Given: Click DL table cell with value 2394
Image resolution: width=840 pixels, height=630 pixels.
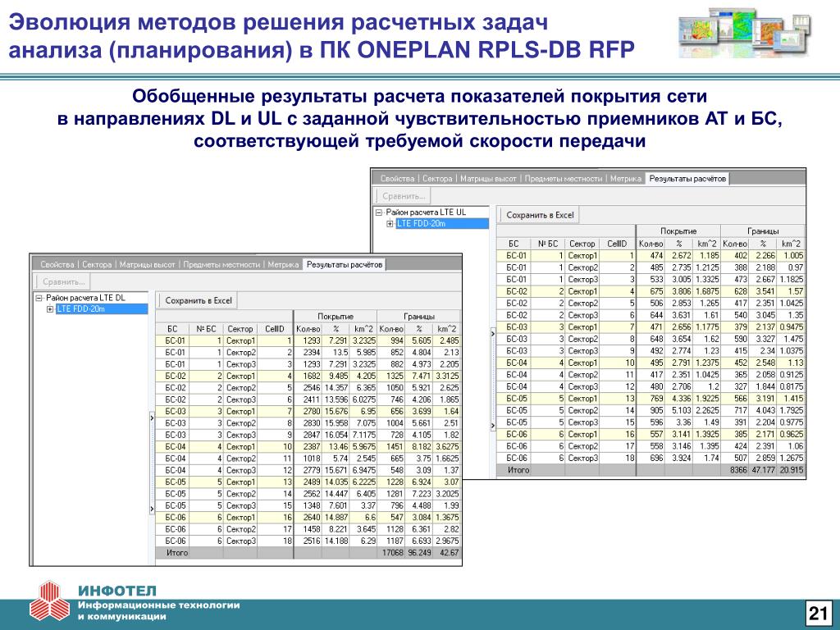Looking at the screenshot, I should (308, 353).
